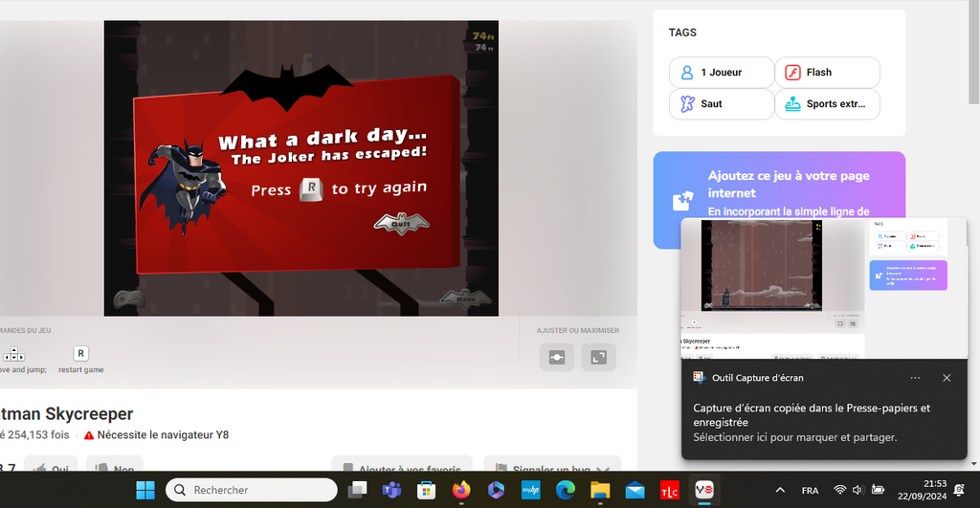Open the notification's three-dot options menu
The height and width of the screenshot is (508, 980).
tap(915, 378)
